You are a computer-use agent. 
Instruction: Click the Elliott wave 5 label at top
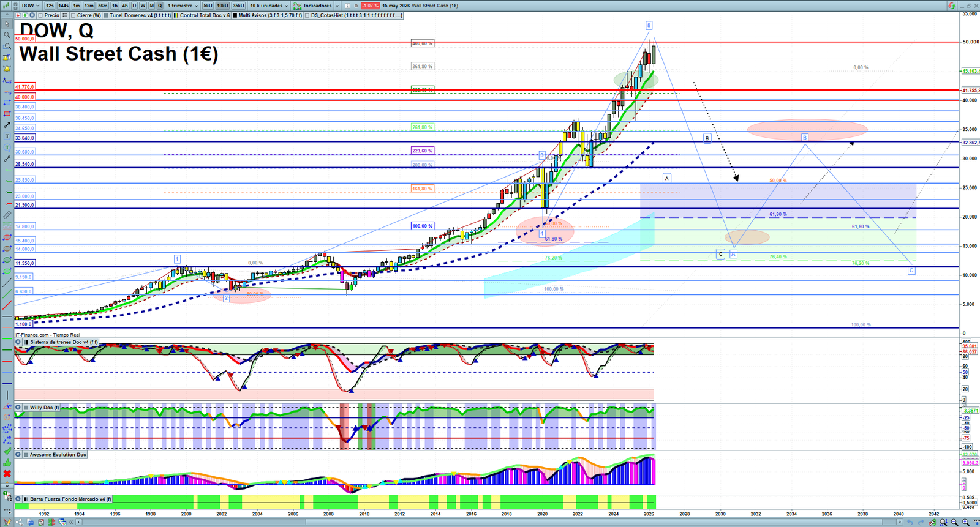(x=649, y=25)
